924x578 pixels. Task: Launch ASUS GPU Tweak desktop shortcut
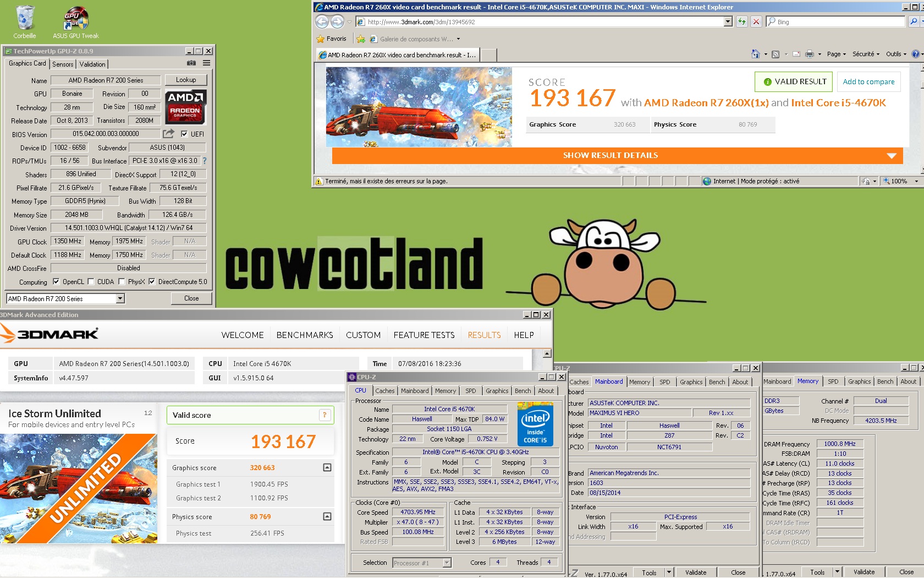coord(76,22)
